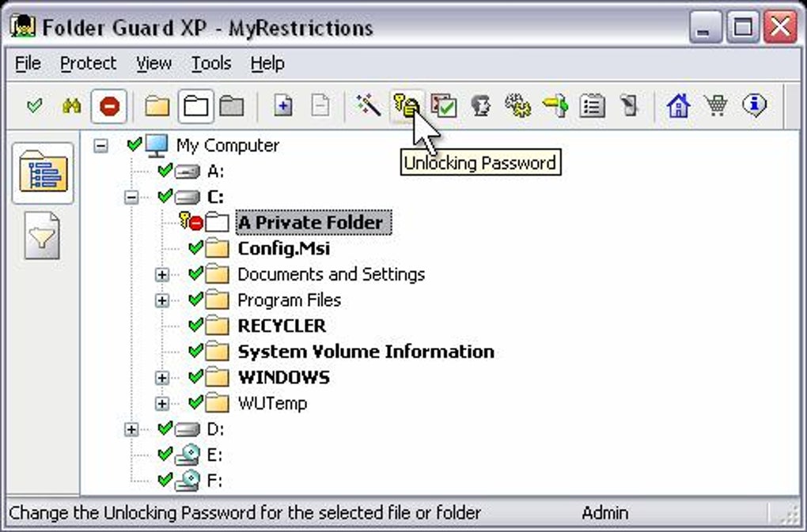The image size is (807, 532).
Task: Select the Config.Msi folder label
Action: coord(283,249)
